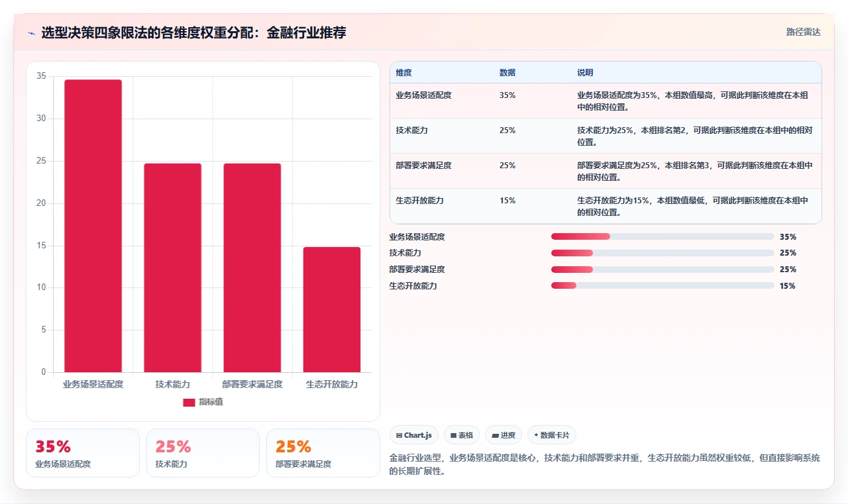This screenshot has height=504, width=848.
Task: Click the 业务场景适配度 x-axis label
Action: 93,384
